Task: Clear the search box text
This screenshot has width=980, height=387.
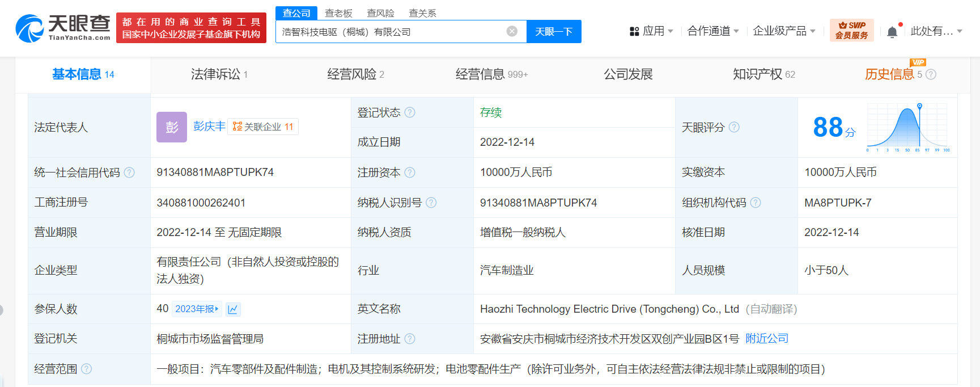Action: pos(512,31)
